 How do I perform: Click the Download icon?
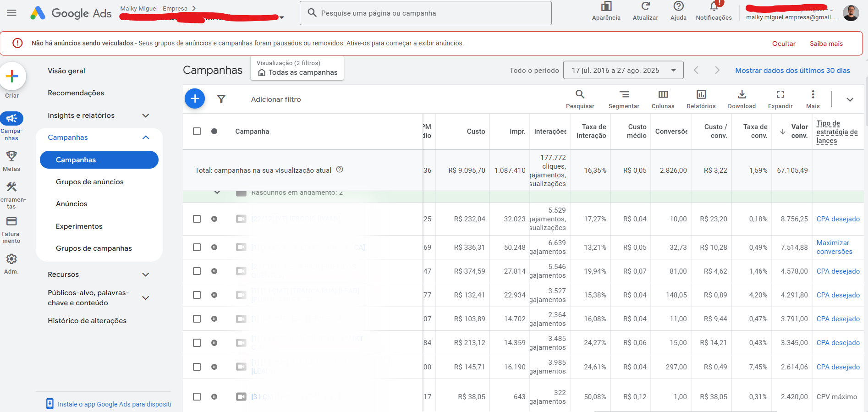click(x=742, y=95)
